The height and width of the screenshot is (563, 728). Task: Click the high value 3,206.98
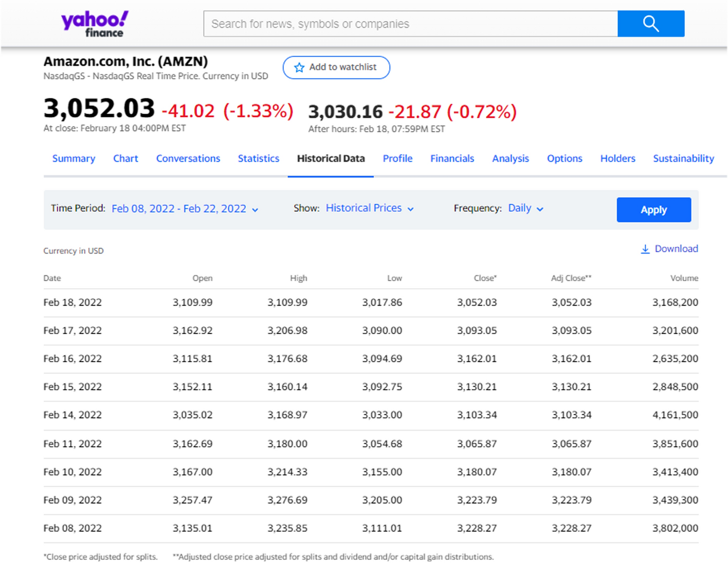(x=287, y=331)
